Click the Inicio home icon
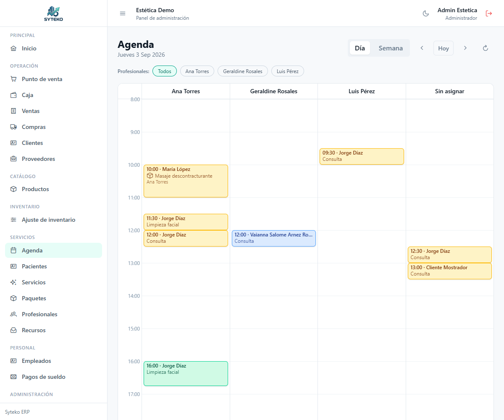The width and height of the screenshot is (504, 420). (13, 48)
